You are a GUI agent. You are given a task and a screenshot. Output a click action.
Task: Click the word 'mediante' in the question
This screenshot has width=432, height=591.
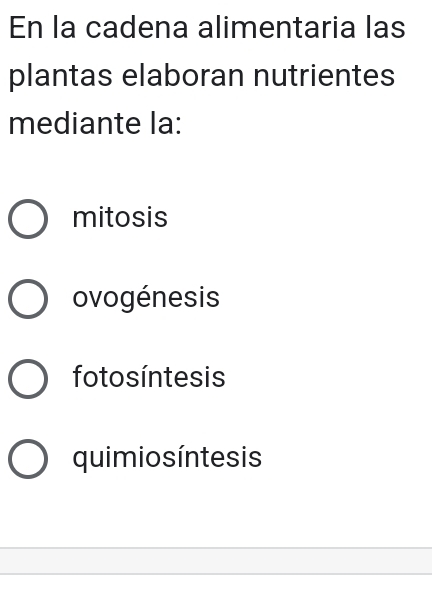pyautogui.click(x=75, y=123)
